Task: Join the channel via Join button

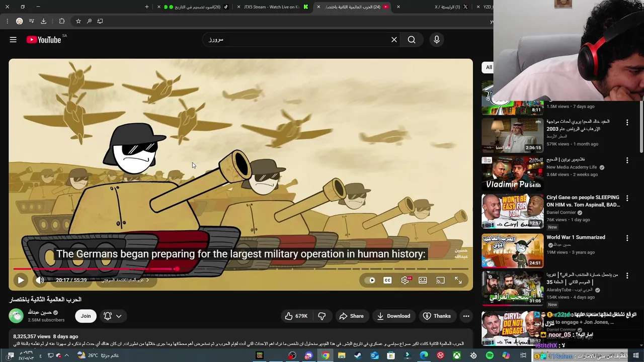Action: tap(86, 316)
